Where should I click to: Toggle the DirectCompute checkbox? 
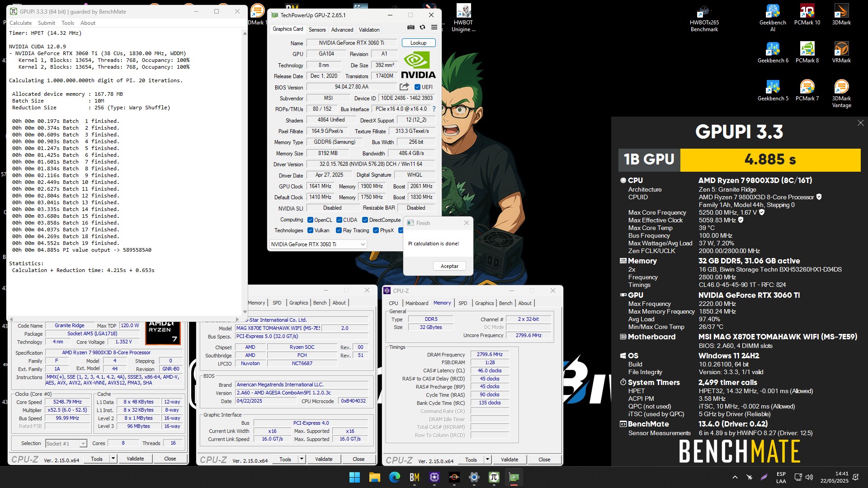point(365,220)
